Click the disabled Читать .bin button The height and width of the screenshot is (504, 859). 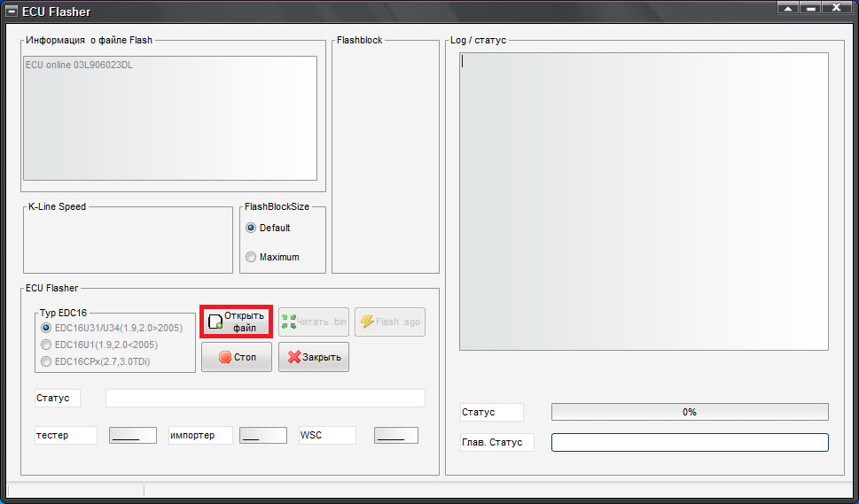[314, 322]
